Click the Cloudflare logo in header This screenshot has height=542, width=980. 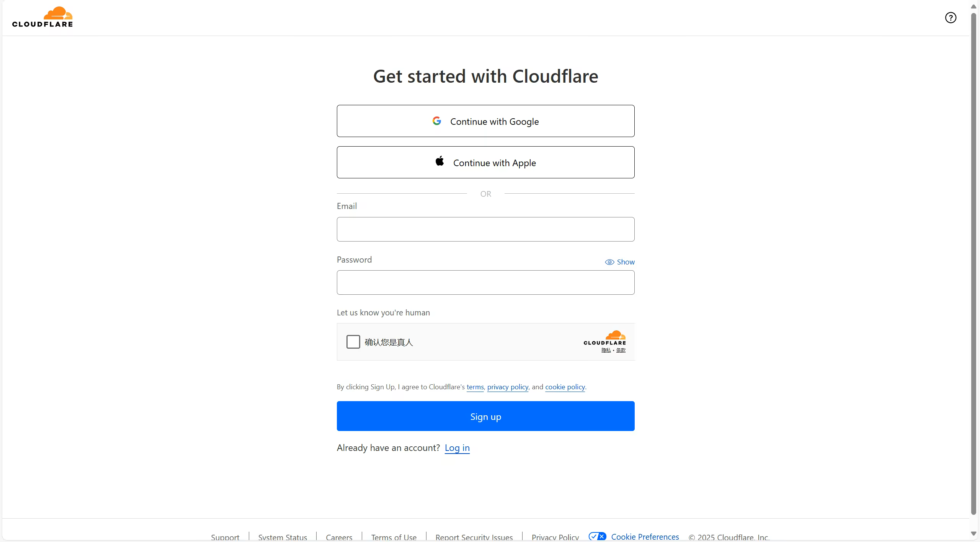[42, 17]
